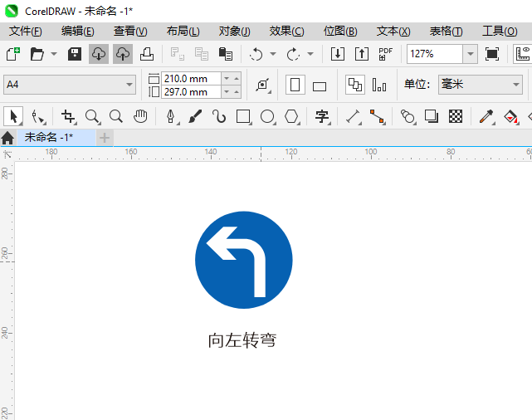Click the page height 297.0 mm field
Viewport: 532px width, 420px height.
click(192, 91)
